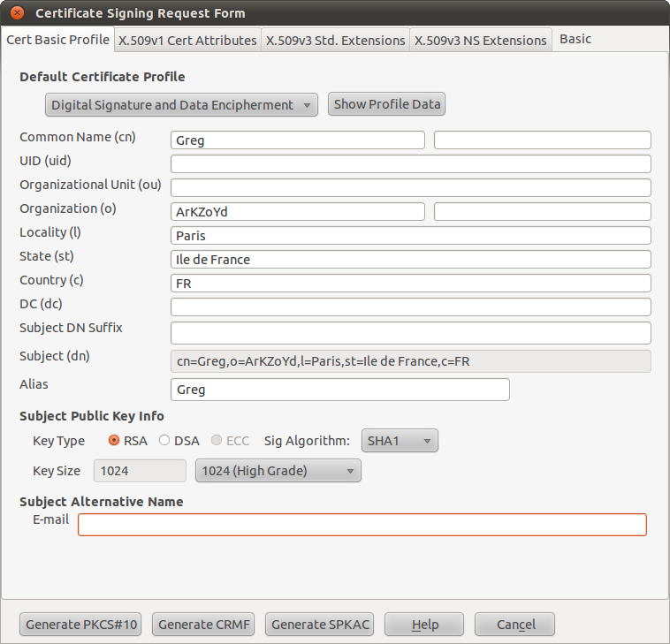Open the Sig Algorithm SHA1 dropdown
Screen dimensions: 670x644
coord(400,440)
